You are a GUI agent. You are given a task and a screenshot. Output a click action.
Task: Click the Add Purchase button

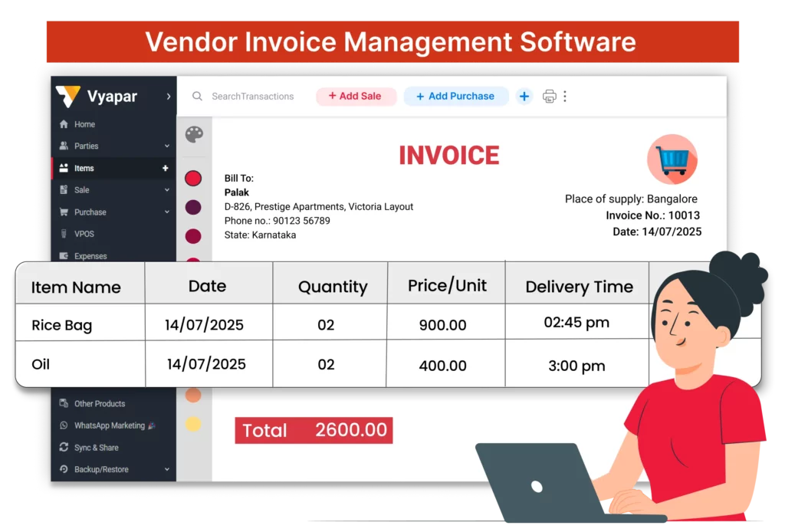click(455, 96)
